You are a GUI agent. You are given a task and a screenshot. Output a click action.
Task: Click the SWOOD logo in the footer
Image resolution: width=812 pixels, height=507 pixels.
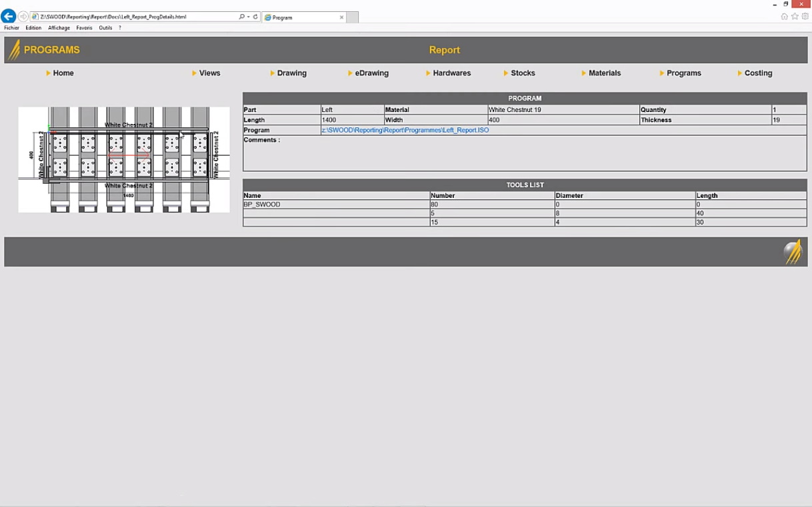coord(793,253)
